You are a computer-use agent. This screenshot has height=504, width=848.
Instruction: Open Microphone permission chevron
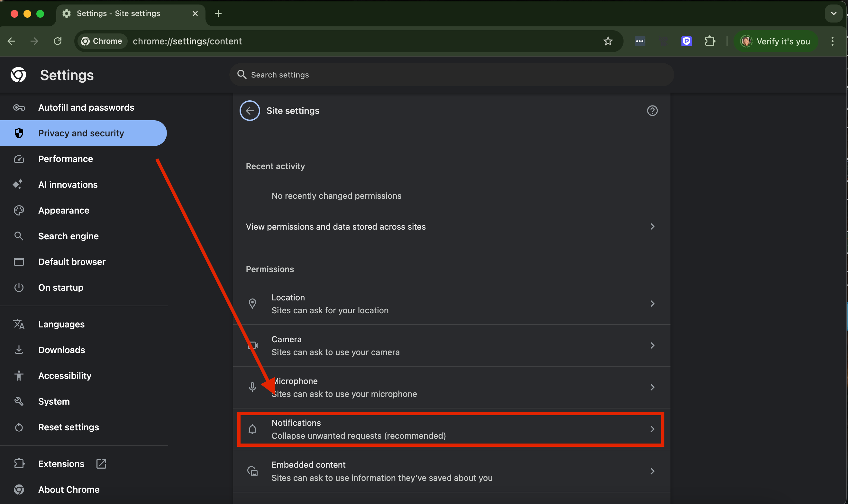pyautogui.click(x=652, y=387)
